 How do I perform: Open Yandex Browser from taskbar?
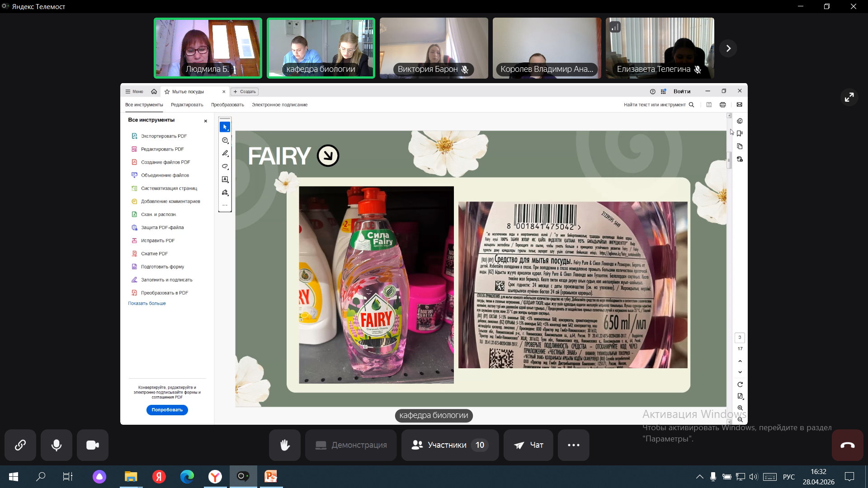pos(215,476)
